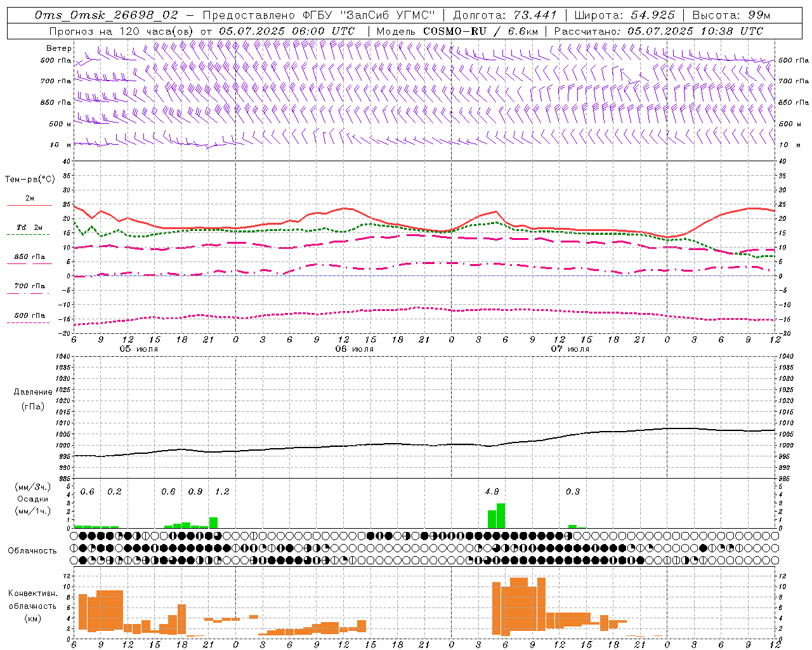812x650 pixels.
Task: Select the '700 гПа' temperature legend entry
Action: click(30, 286)
